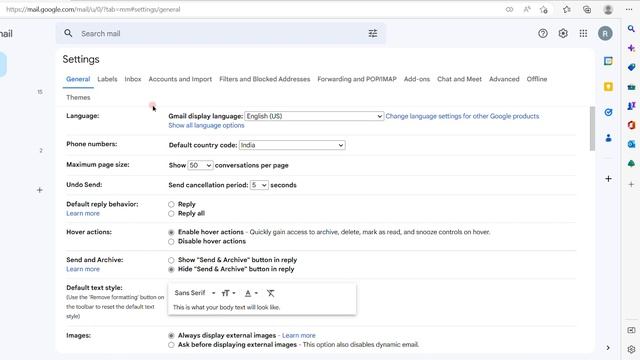Open text size picker in default style
Viewport: 640px width, 360px height.
pos(228,293)
